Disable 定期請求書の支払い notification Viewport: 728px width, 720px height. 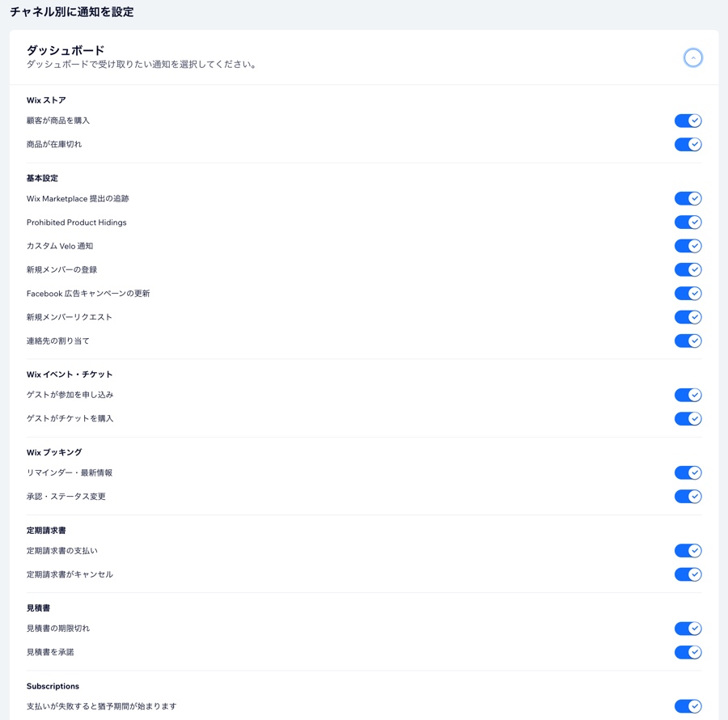(688, 551)
